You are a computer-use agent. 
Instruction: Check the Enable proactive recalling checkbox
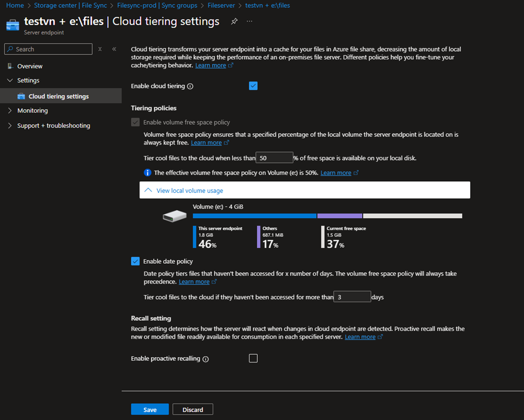coord(253,358)
